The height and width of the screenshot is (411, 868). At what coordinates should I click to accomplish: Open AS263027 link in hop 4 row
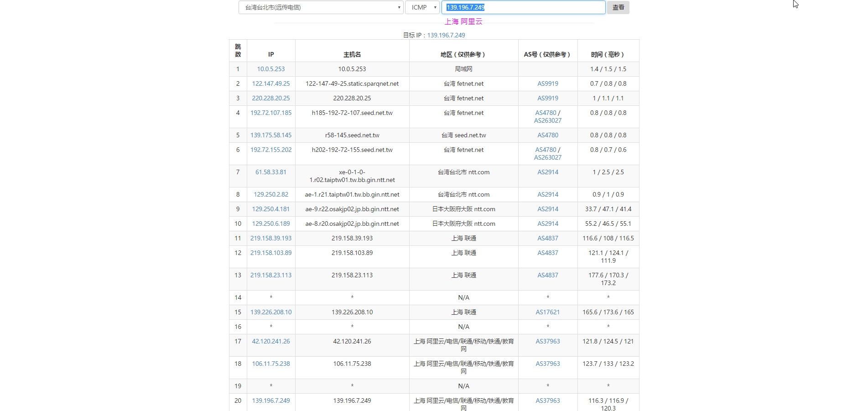548,120
